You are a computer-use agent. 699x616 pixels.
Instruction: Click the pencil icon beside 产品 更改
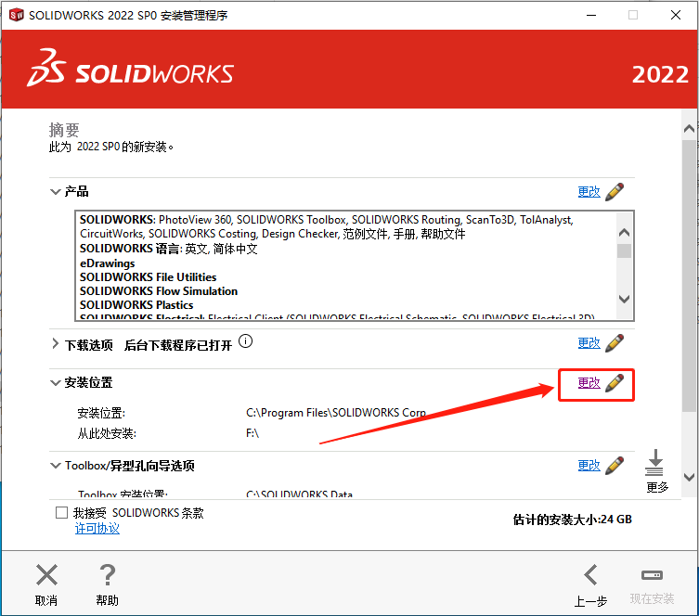click(x=615, y=192)
